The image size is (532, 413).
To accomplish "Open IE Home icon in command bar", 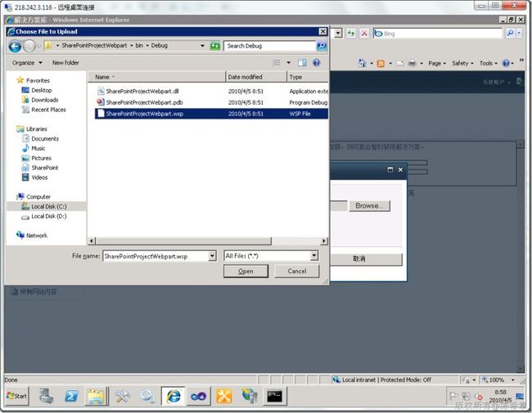I will click(x=362, y=63).
